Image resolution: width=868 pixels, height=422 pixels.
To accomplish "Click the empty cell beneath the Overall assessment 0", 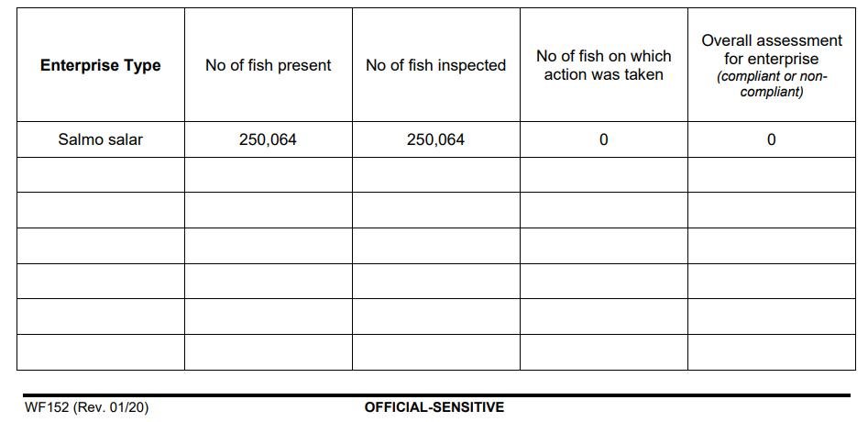I will (x=771, y=174).
